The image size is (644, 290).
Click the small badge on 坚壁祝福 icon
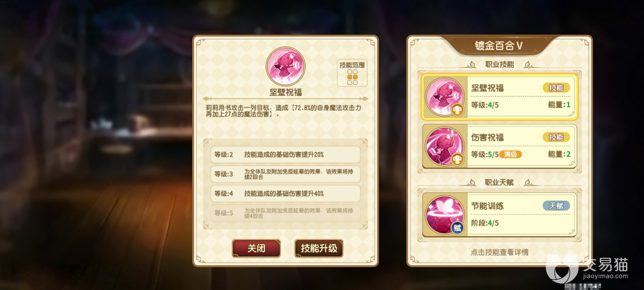[457, 110]
